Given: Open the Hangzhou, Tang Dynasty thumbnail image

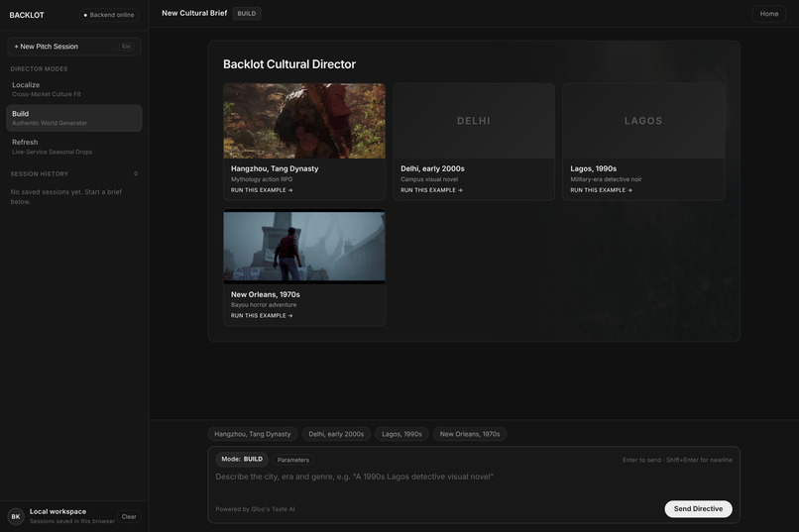Looking at the screenshot, I should pos(304,121).
